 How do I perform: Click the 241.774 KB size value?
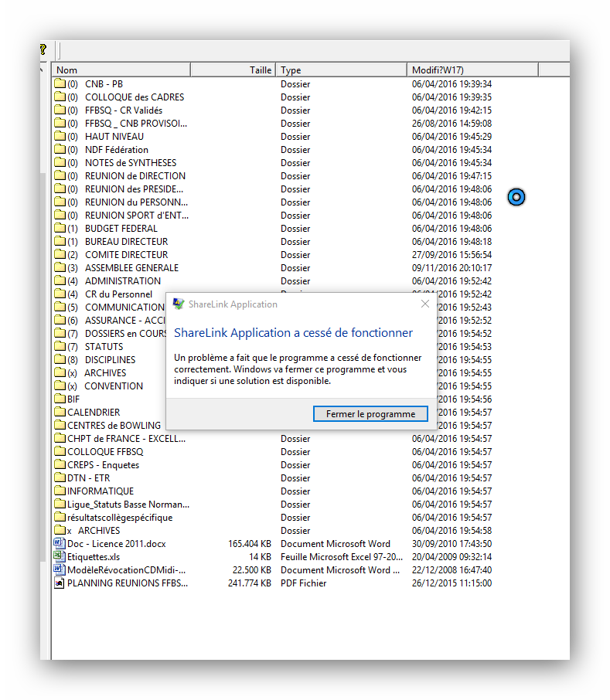[x=250, y=583]
